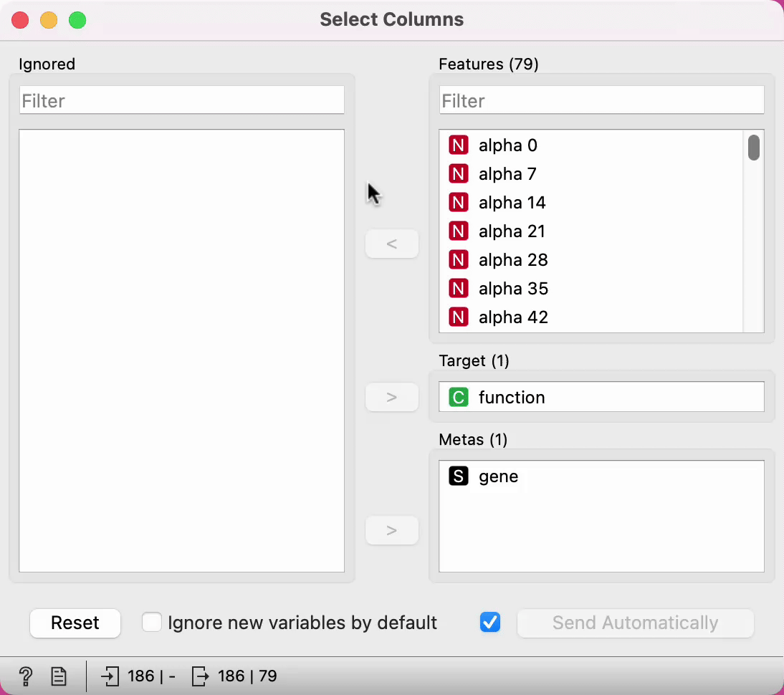
Task: Select alpha 28 feature row
Action: pos(513,260)
